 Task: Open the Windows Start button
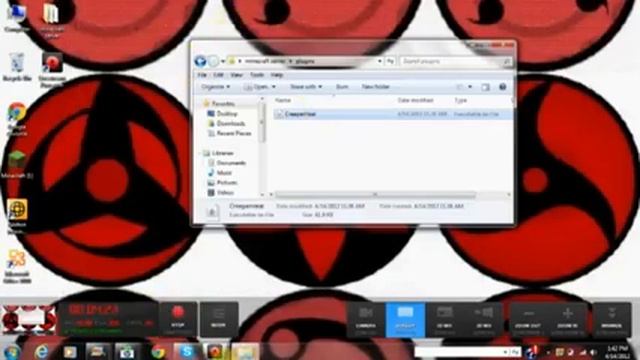(11, 352)
